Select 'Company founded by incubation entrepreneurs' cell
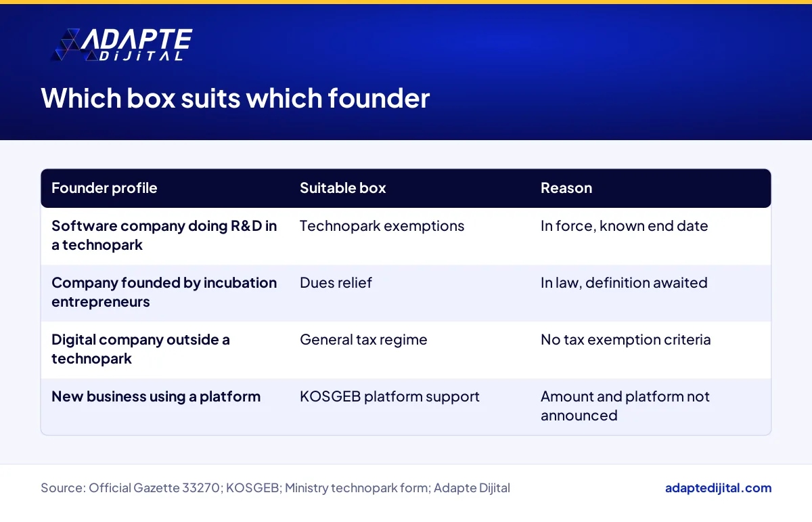The width and height of the screenshot is (812, 522). coord(164,292)
